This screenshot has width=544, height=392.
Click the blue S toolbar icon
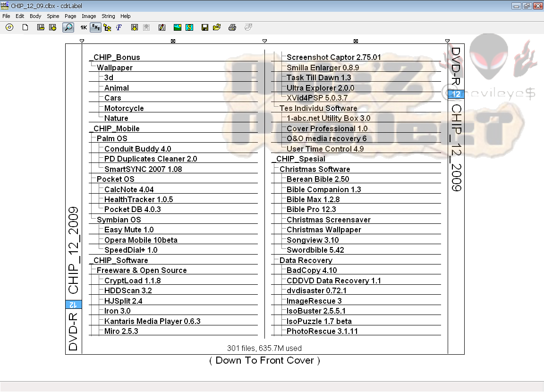[x=189, y=27]
